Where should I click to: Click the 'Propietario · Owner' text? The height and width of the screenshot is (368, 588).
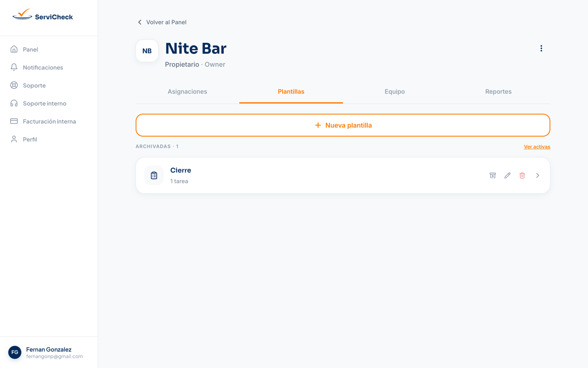[195, 64]
